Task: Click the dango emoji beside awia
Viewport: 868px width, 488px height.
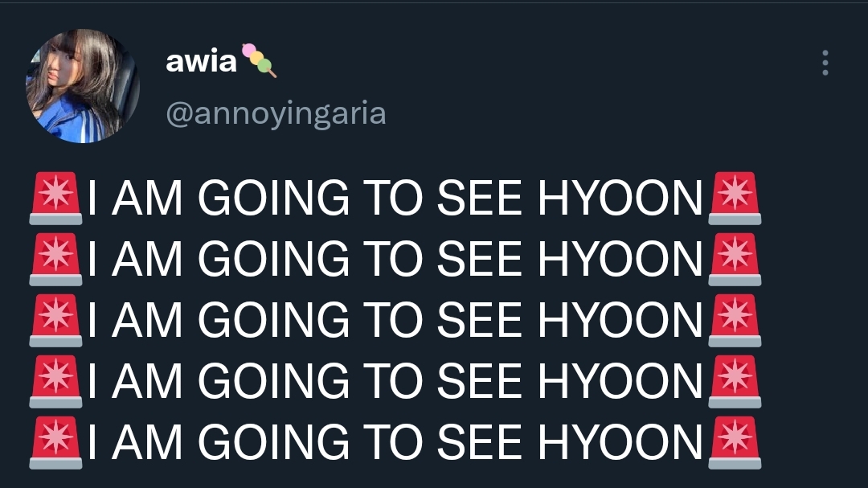Action: pos(259,60)
